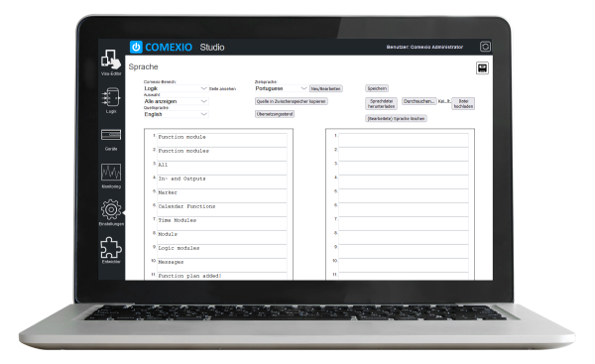This screenshot has height=364, width=595.
Task: Open the Visu-Editor section in the sidebar
Action: click(x=111, y=61)
